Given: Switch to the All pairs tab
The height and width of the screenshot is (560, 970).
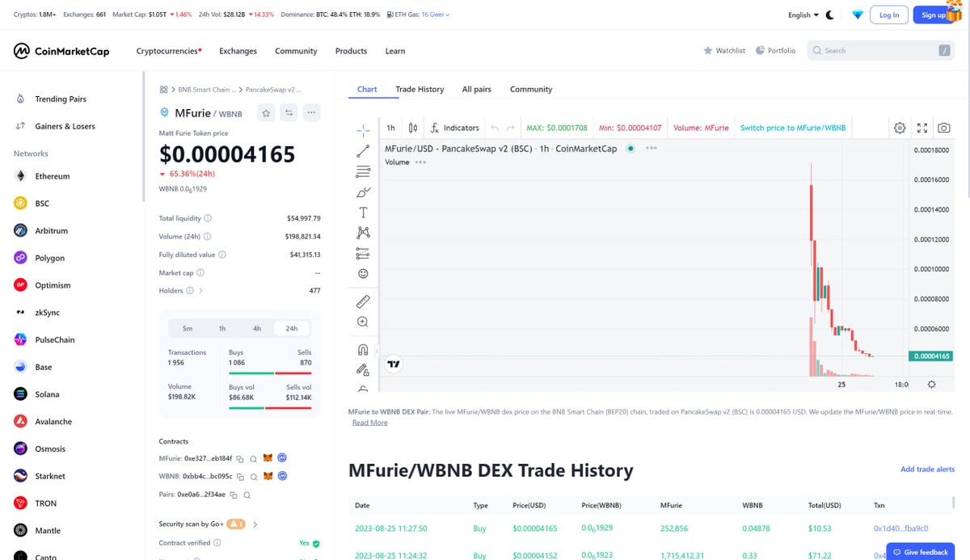Looking at the screenshot, I should 477,89.
